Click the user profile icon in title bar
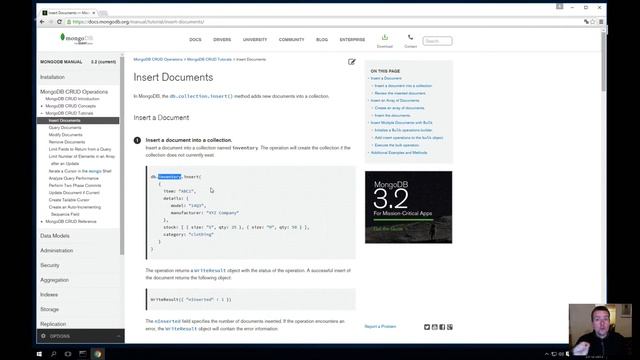The width and height of the screenshot is (640, 360). click(x=560, y=7)
